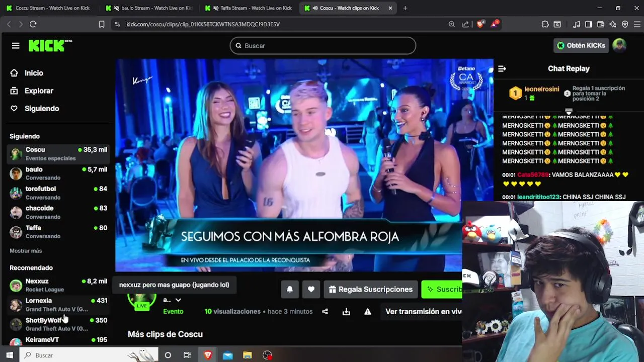644x362 pixels.
Task: Click chat user Cata56788
Action: click(x=533, y=175)
